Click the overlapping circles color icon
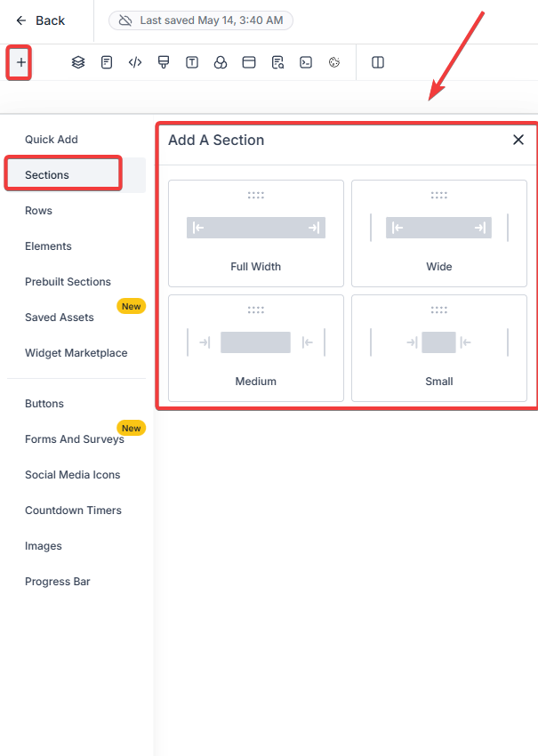 point(221,62)
